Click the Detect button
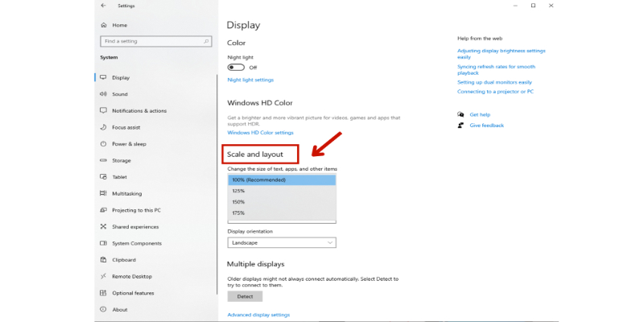 click(x=245, y=296)
